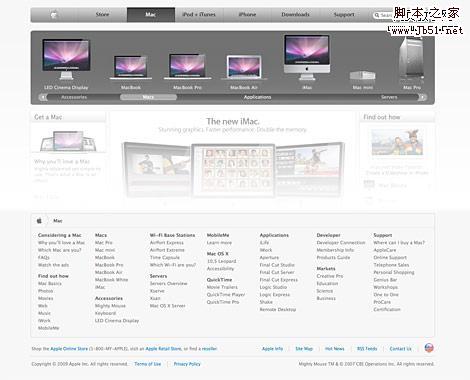This screenshot has width=470, height=380.
Task: Select the Mac mini product icon
Action: [x=363, y=75]
